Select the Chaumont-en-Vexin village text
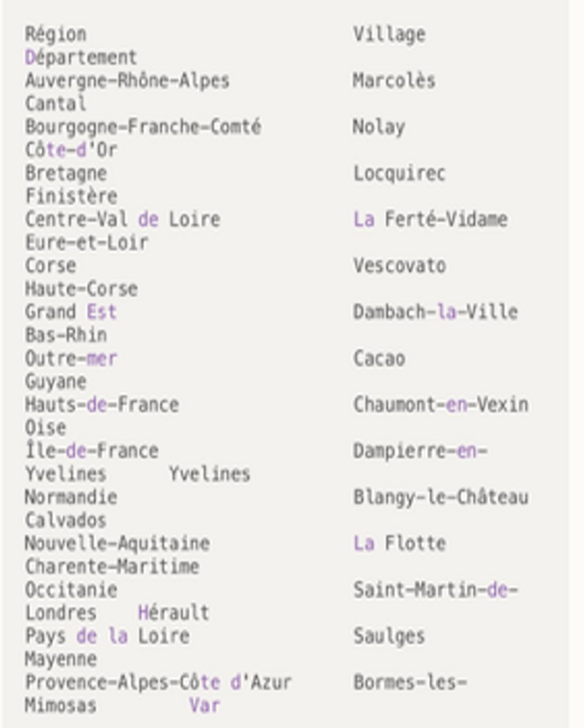 (x=440, y=405)
